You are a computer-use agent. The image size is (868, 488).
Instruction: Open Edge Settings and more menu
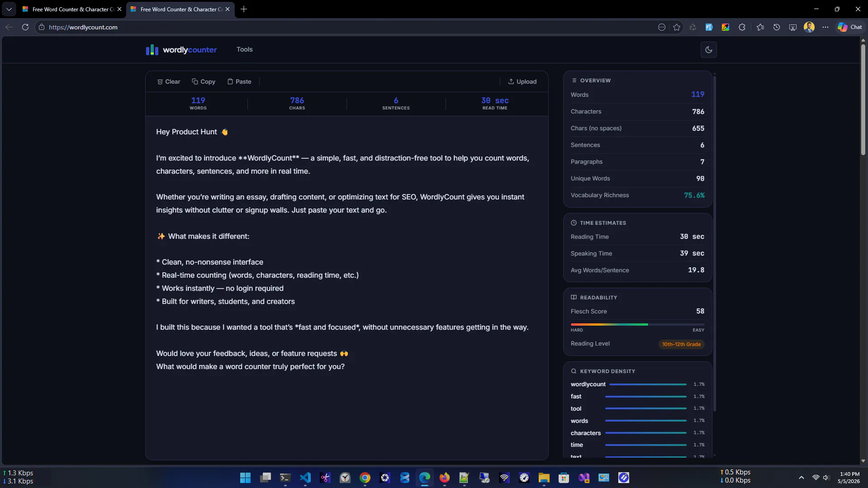825,27
